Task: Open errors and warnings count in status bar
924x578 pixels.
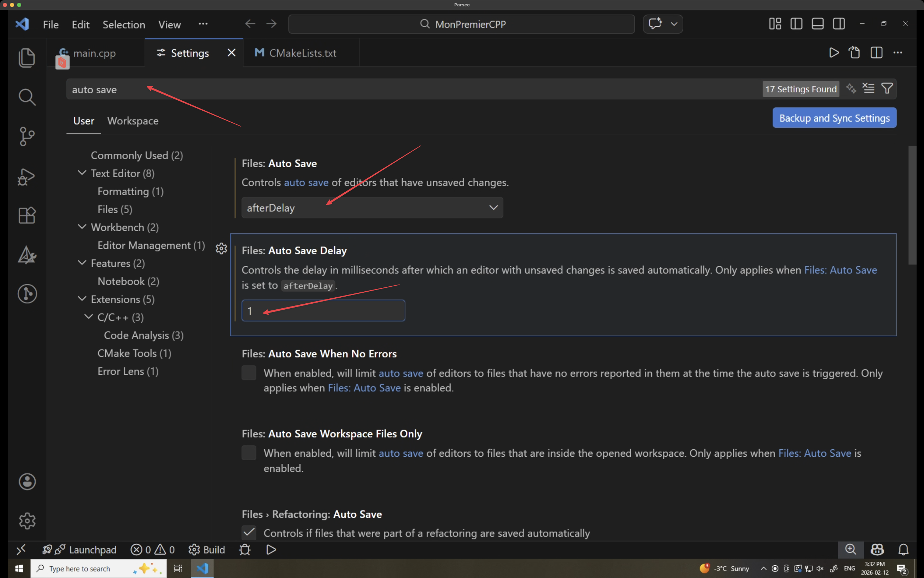Action: coord(152,550)
